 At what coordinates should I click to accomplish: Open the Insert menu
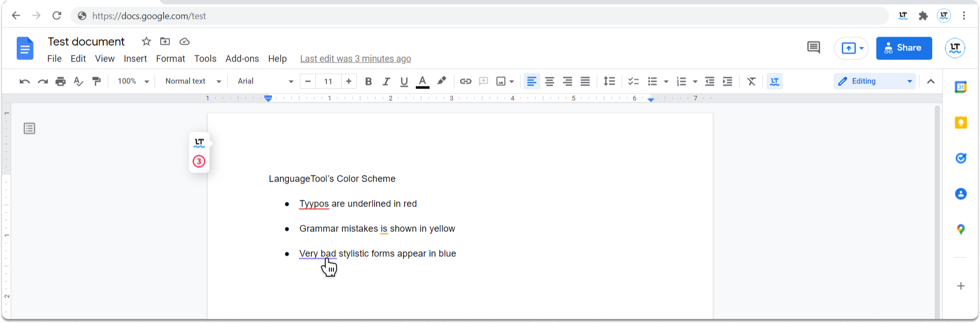135,59
